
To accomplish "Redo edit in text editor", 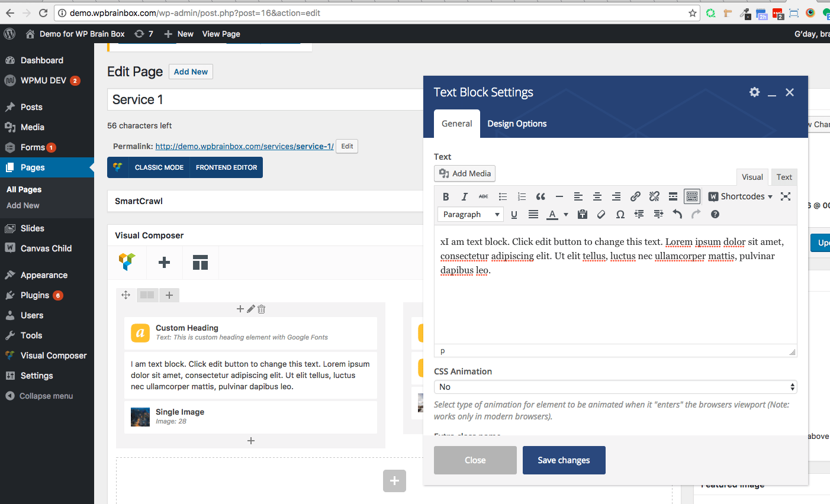I will click(696, 214).
